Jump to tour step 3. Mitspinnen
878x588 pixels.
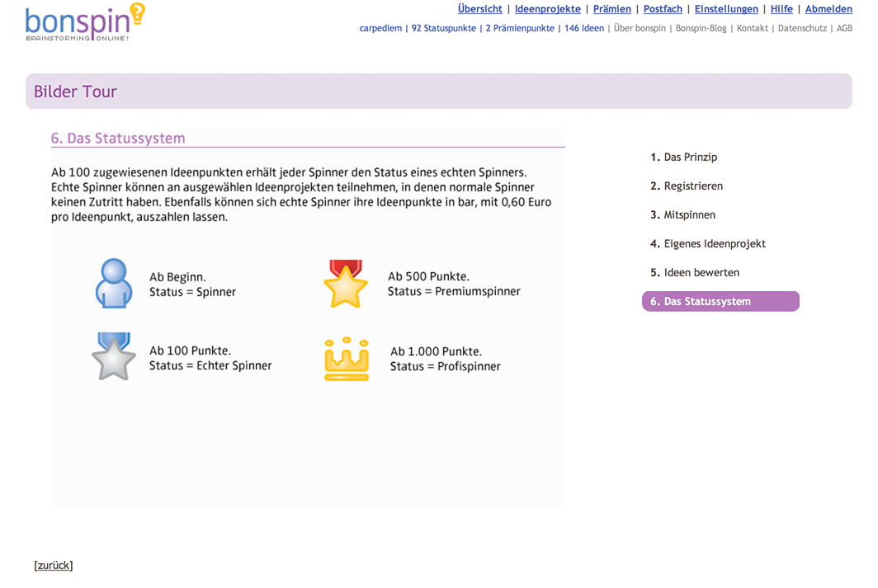click(x=682, y=215)
